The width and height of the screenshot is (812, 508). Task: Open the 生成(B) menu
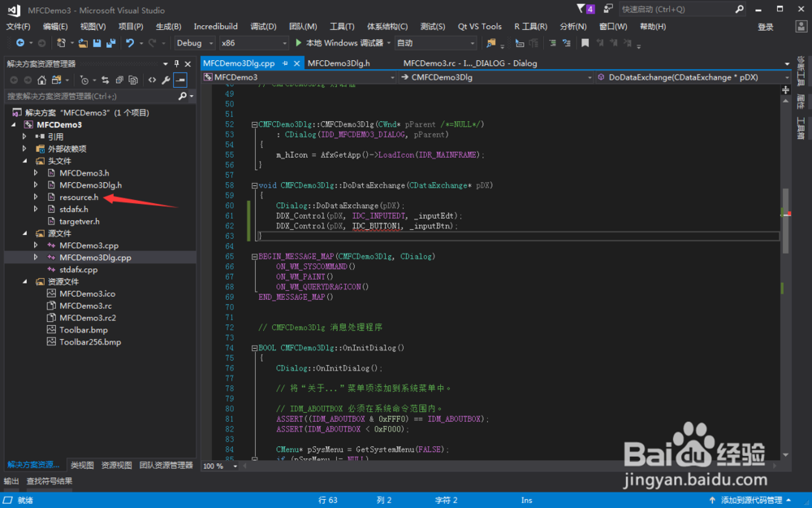click(168, 27)
